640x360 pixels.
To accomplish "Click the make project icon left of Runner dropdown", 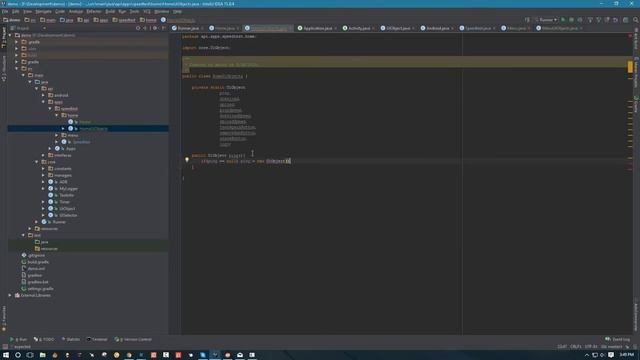I will pyautogui.click(x=527, y=20).
